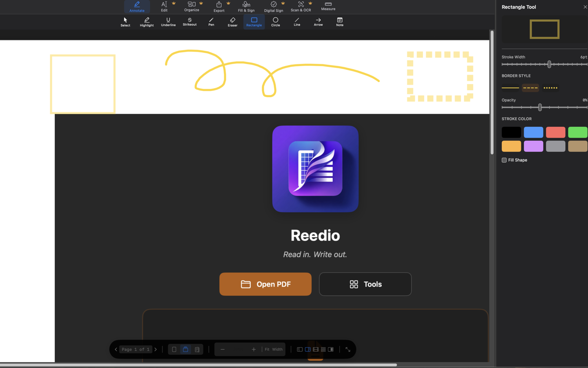Pick the Line drawing tool
This screenshot has height=368, width=588.
[x=297, y=22]
